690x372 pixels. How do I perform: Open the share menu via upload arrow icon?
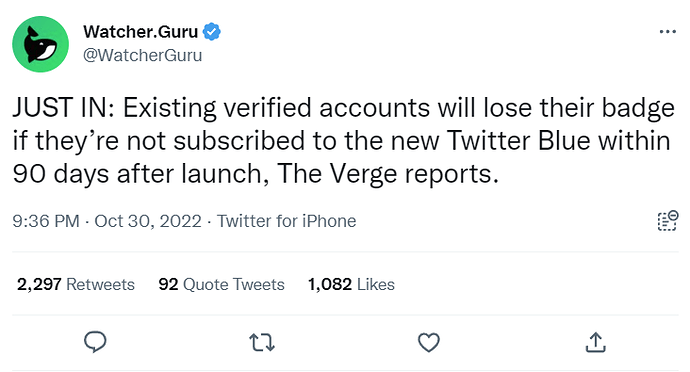[x=595, y=342]
